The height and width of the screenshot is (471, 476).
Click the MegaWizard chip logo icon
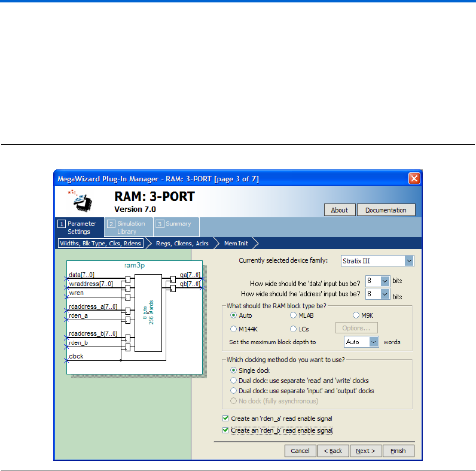click(80, 200)
